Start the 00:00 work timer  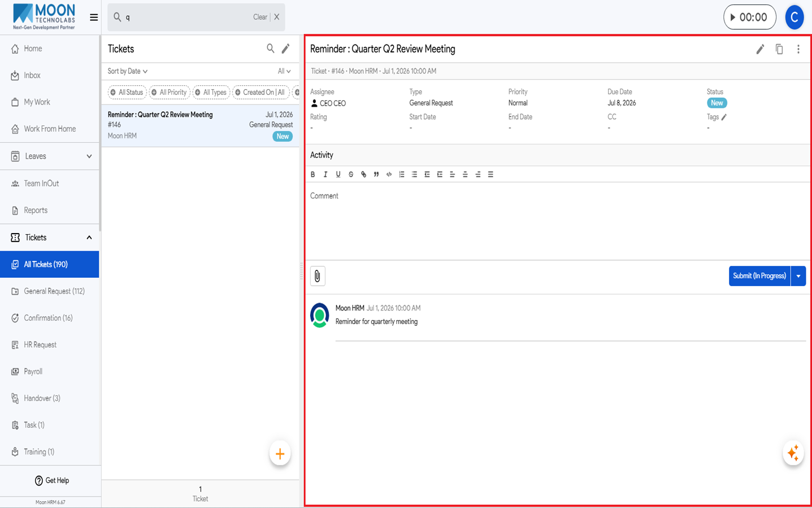[749, 17]
